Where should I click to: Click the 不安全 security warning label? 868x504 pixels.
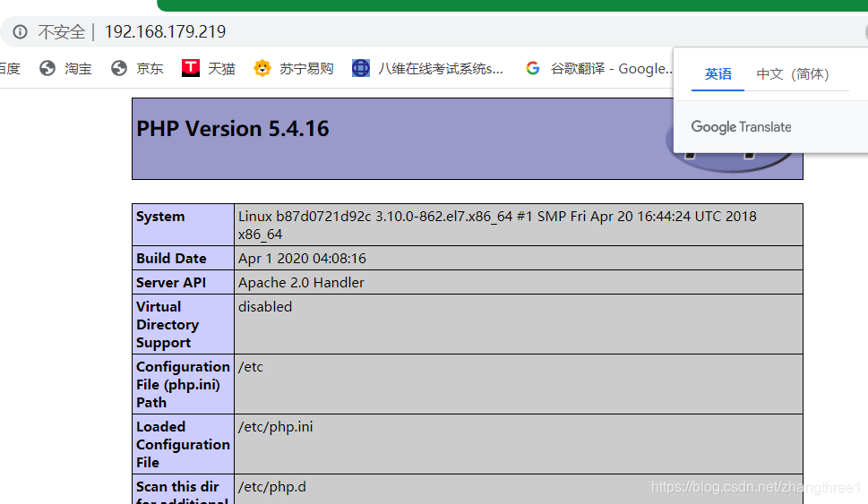click(62, 32)
